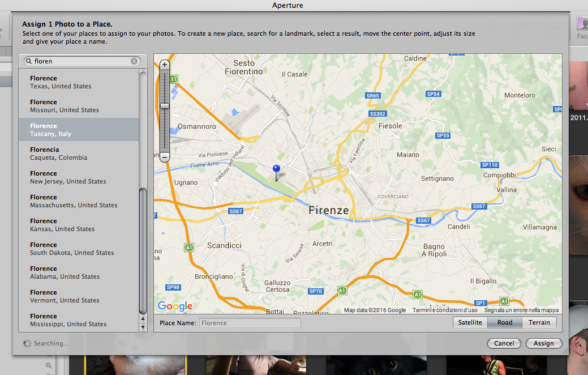
Task: Click the SP54 road shield on the map
Action: 433,94
